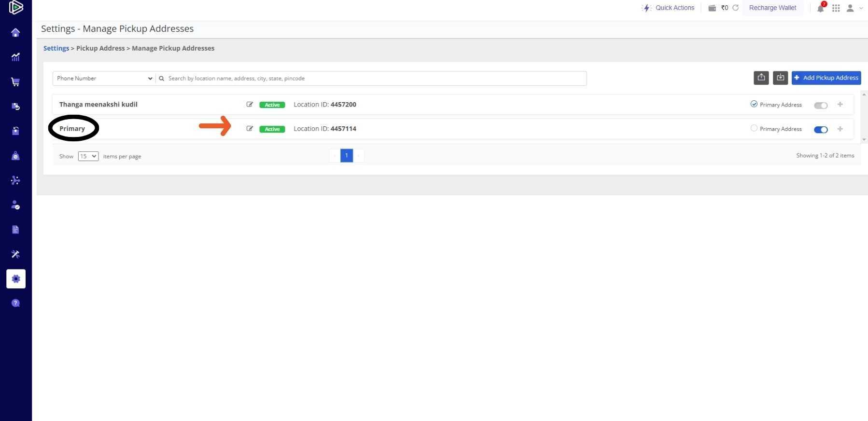Viewport: 868px width, 421px height.
Task: Open the tools wrench icon in sidebar
Action: click(15, 254)
